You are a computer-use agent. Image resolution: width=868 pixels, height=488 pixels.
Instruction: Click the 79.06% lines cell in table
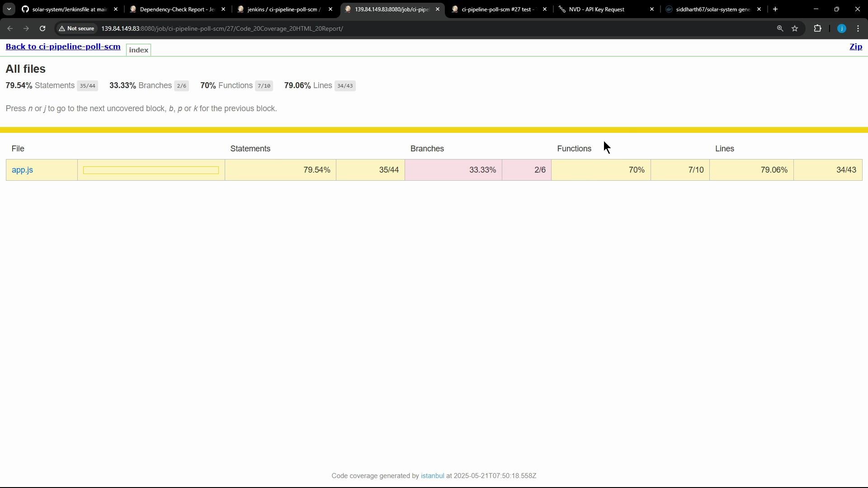(x=751, y=170)
